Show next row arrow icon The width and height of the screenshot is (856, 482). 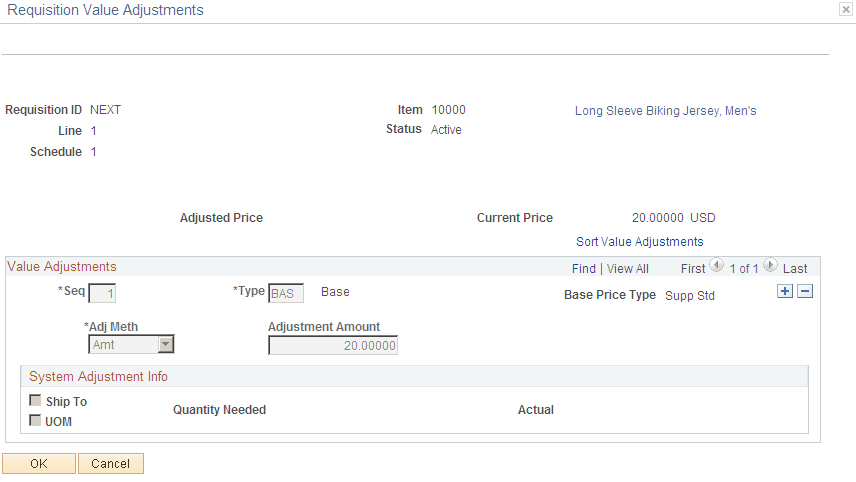770,266
